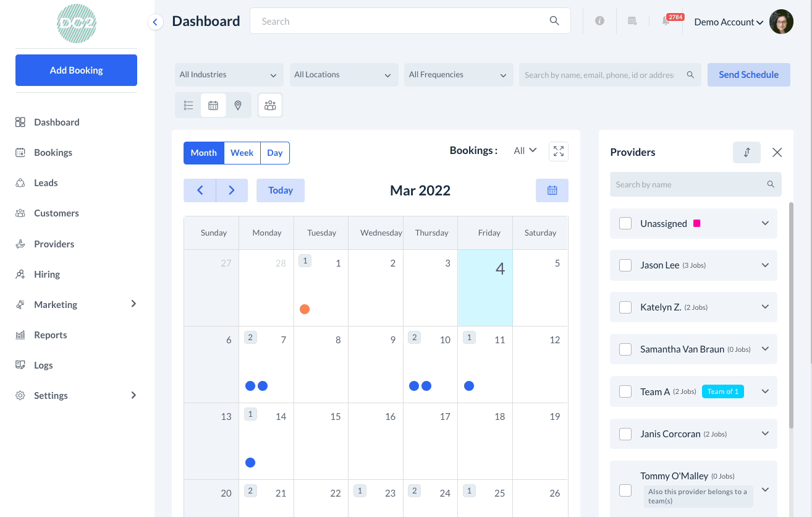This screenshot has width=812, height=517.
Task: Expand Katelyn Z.'s jobs chevron
Action: coord(765,307)
